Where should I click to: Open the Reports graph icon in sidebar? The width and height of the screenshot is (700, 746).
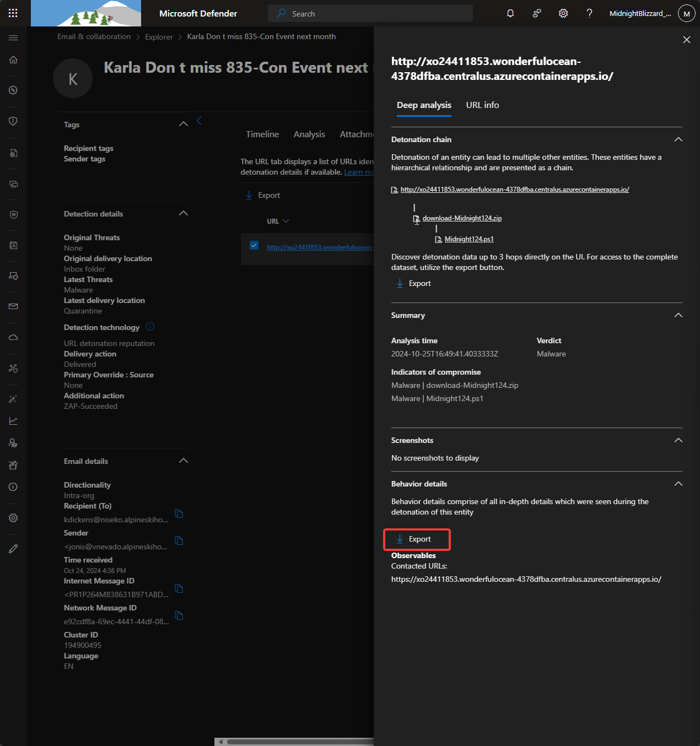tap(13, 420)
